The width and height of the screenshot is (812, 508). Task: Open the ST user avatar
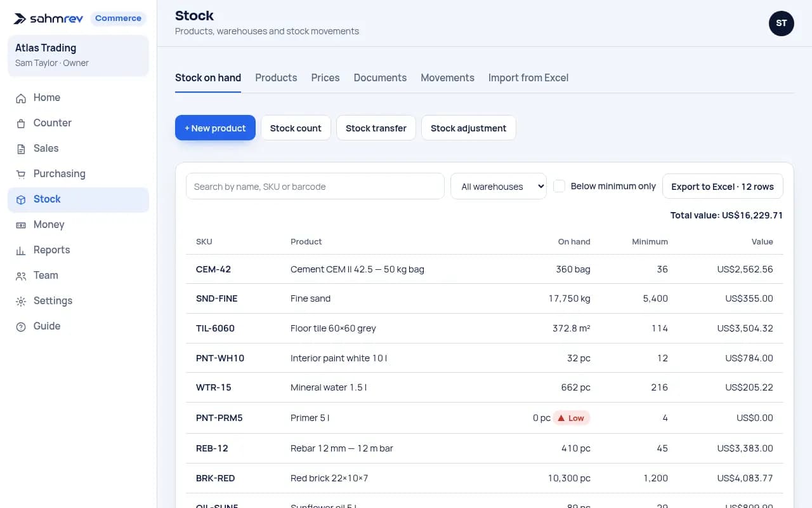(x=781, y=23)
